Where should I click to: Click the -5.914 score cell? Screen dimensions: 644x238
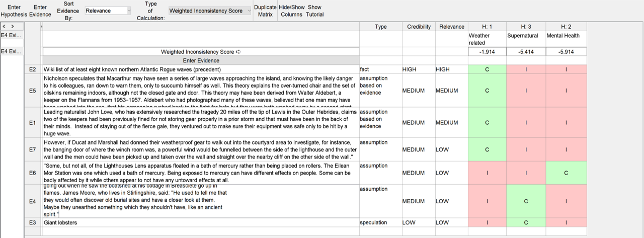(566, 52)
